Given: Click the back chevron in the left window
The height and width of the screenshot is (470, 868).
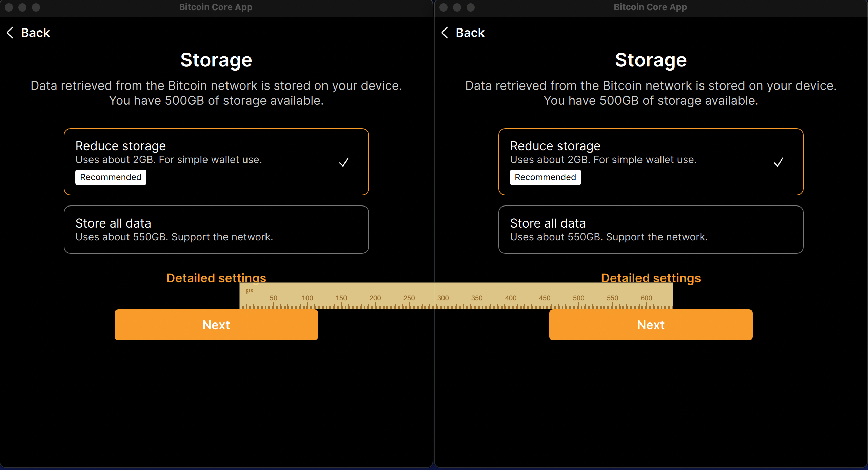Looking at the screenshot, I should tap(11, 33).
